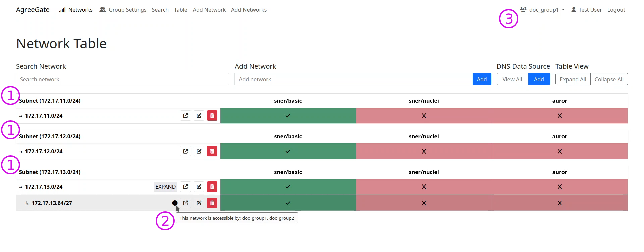Open the doc_group1 group dropdown
Screen dimensions: 644x252
542,10
